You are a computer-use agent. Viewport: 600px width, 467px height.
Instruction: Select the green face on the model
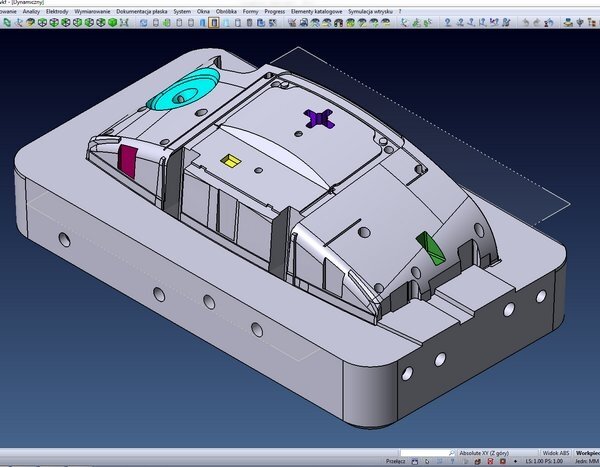point(430,248)
